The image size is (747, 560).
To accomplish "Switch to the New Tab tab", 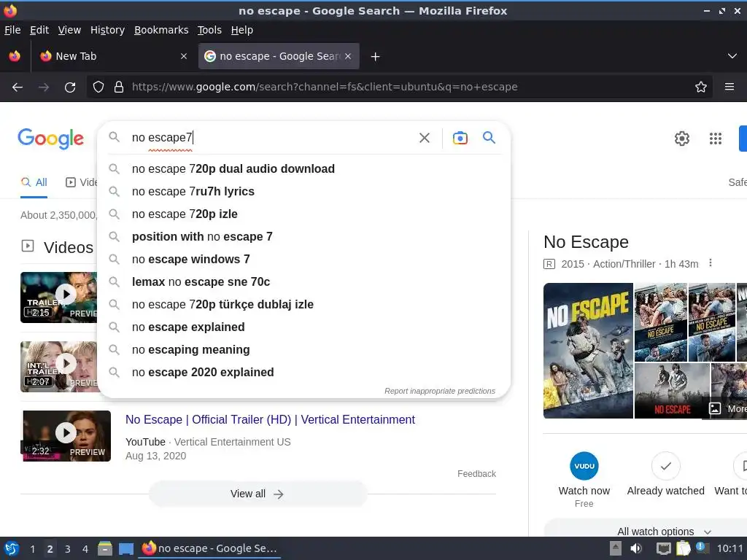I will tap(112, 56).
